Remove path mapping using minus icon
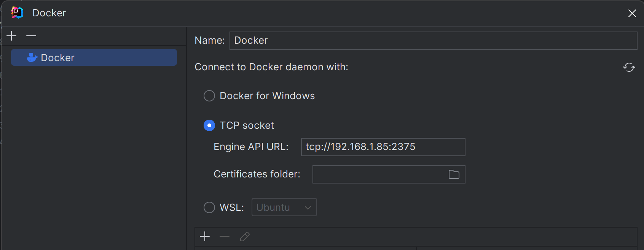The height and width of the screenshot is (250, 644). 225,236
